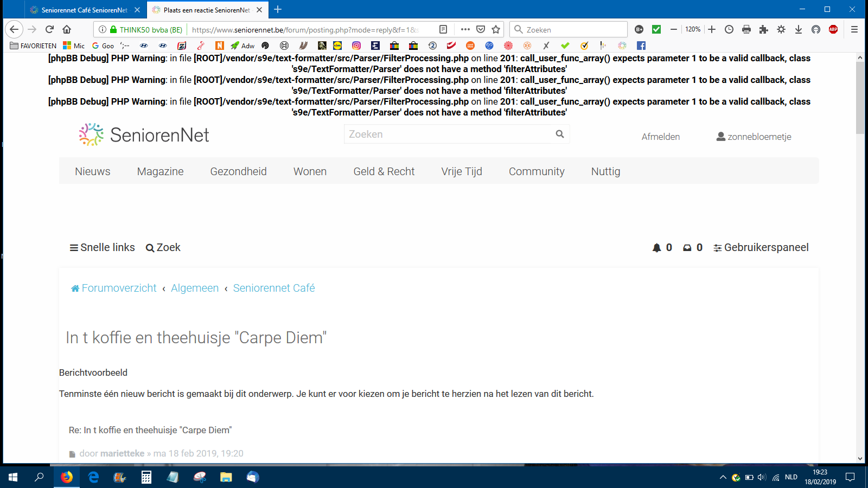The height and width of the screenshot is (488, 868).
Task: Toggle reader view in the address bar
Action: point(443,29)
